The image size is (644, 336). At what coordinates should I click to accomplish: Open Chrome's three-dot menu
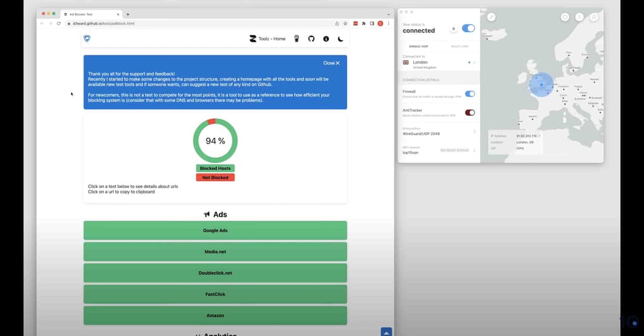pyautogui.click(x=389, y=23)
